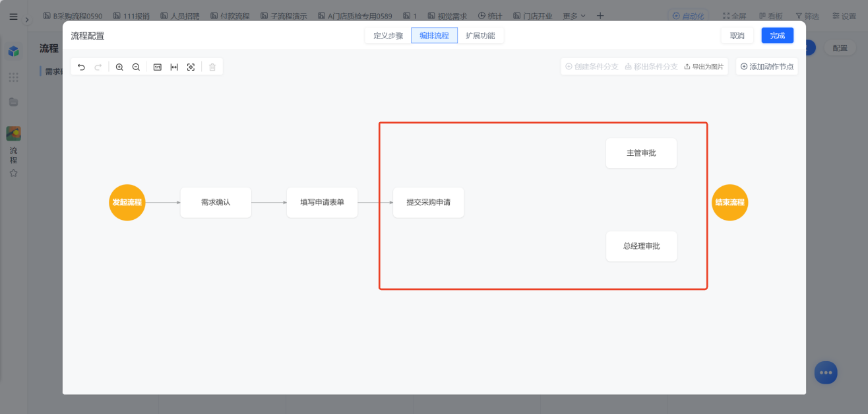Screen dimensions: 868x414
Task: Star the 流程 app as favorite
Action: (13, 173)
